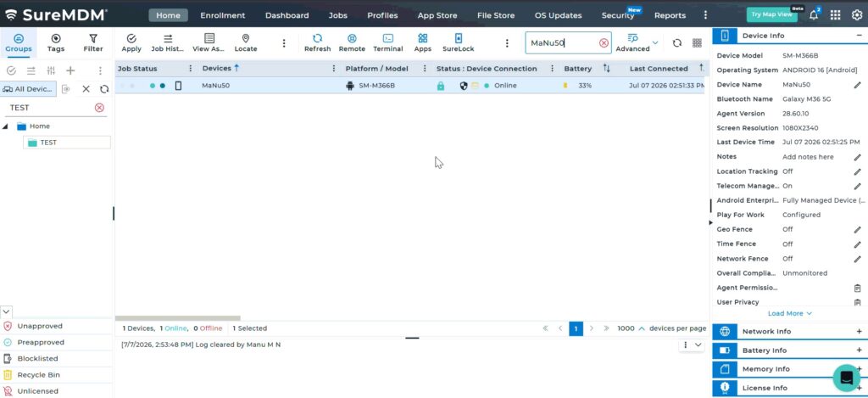Sort by the Battery column
The height and width of the screenshot is (398, 868).
pos(607,69)
